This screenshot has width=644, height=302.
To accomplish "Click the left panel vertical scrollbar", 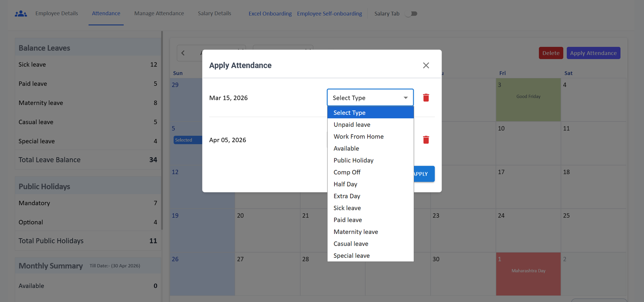I will coord(162,130).
